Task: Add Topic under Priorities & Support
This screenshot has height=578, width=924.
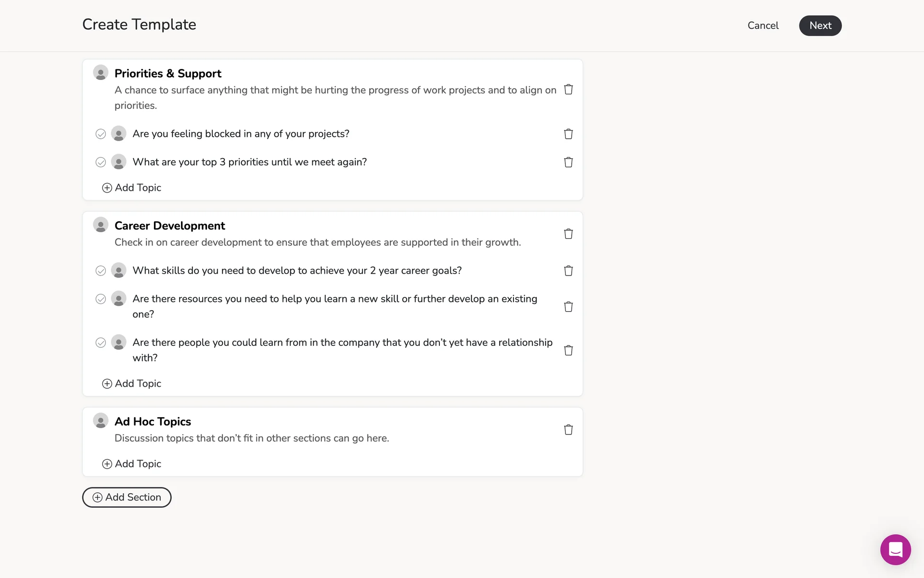Action: point(132,188)
